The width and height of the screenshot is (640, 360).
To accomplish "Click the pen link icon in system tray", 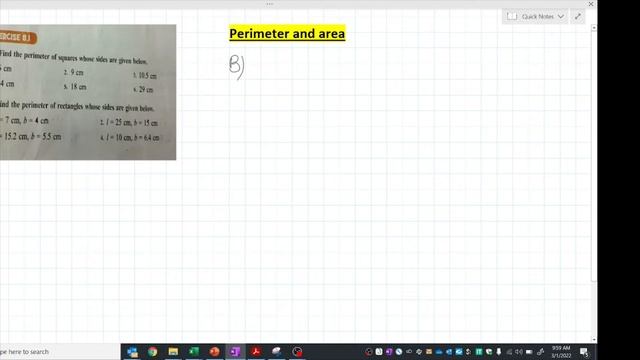I will tap(540, 352).
